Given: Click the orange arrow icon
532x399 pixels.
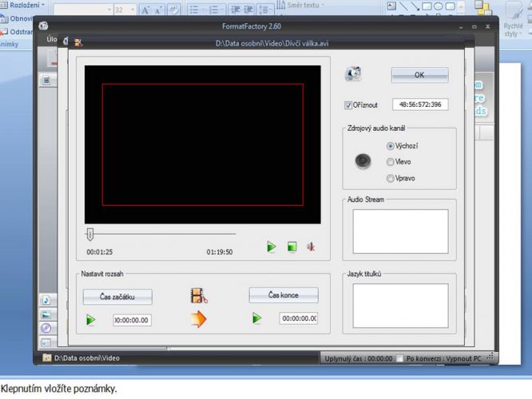Looking at the screenshot, I should coord(199,319).
